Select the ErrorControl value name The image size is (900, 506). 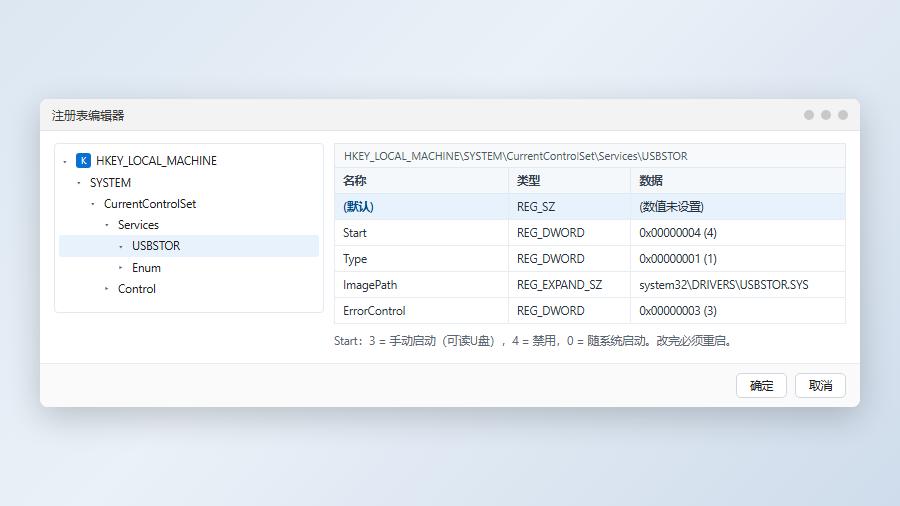pyautogui.click(x=374, y=311)
